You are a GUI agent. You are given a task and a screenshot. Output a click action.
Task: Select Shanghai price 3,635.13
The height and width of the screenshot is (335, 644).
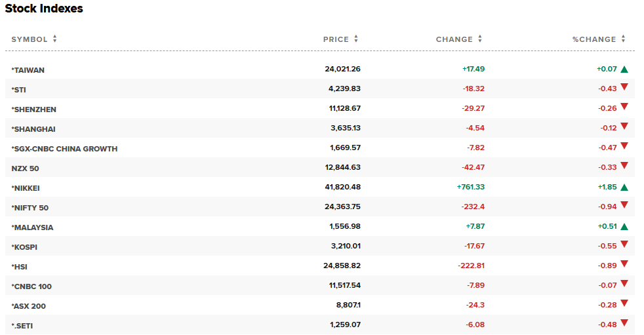346,128
